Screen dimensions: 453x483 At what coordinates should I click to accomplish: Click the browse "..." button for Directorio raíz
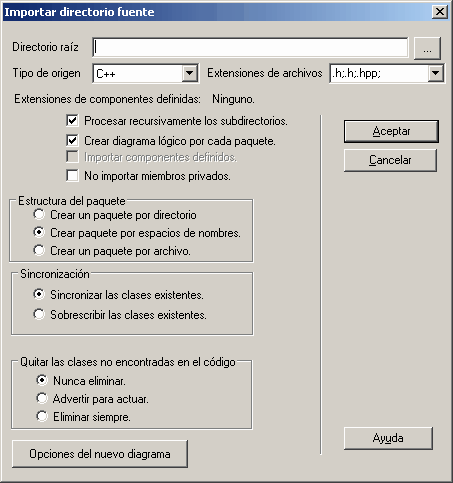[427, 48]
